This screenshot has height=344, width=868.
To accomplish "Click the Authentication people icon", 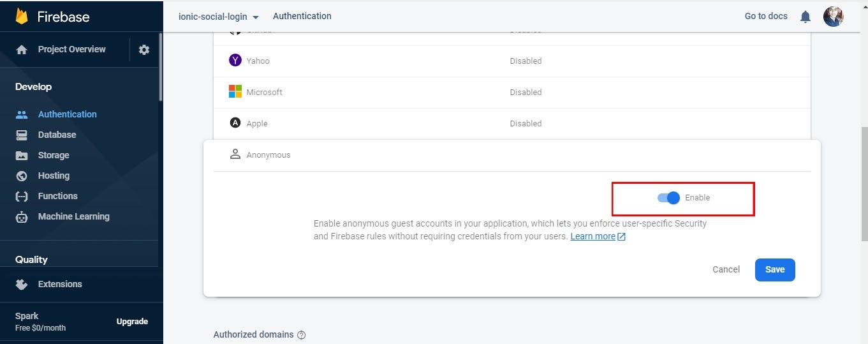I will coord(22,114).
